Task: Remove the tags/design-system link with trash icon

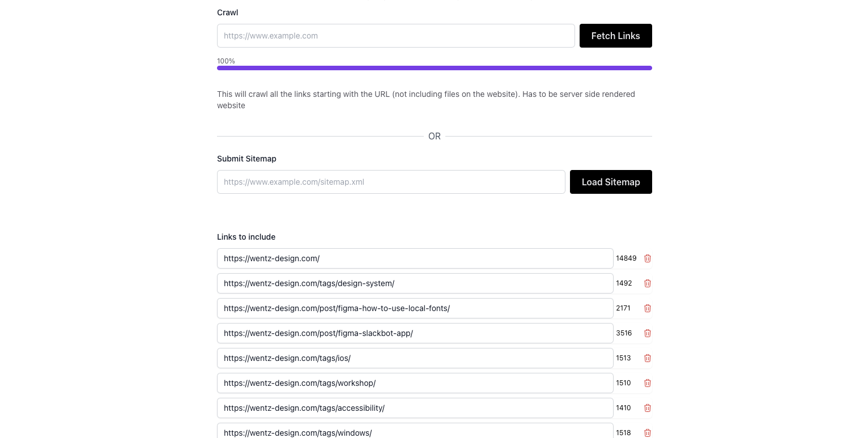Action: pyautogui.click(x=648, y=283)
